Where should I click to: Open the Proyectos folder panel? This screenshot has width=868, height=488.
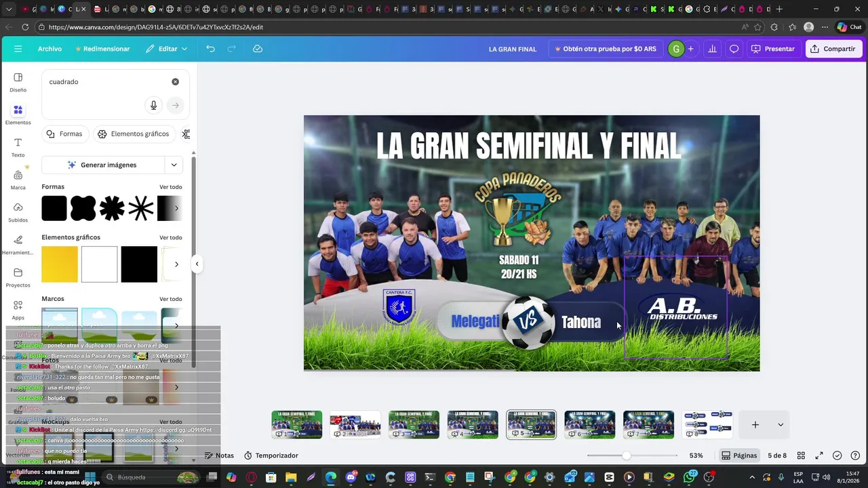coord(18,277)
